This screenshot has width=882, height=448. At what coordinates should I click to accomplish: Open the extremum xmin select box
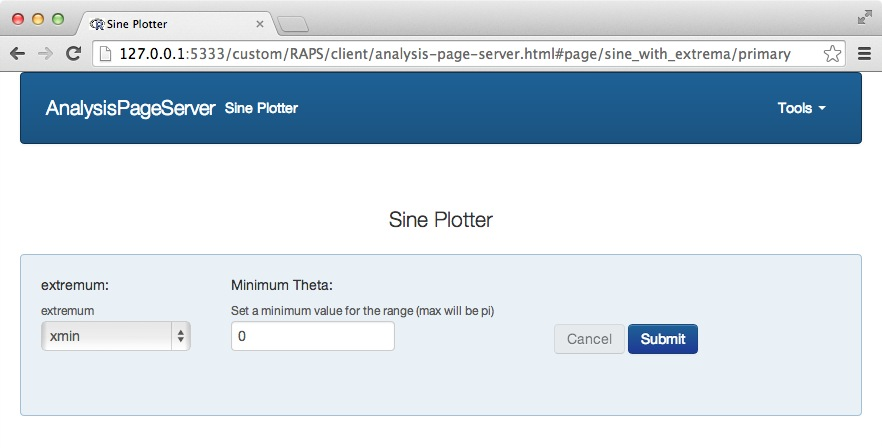click(115, 337)
